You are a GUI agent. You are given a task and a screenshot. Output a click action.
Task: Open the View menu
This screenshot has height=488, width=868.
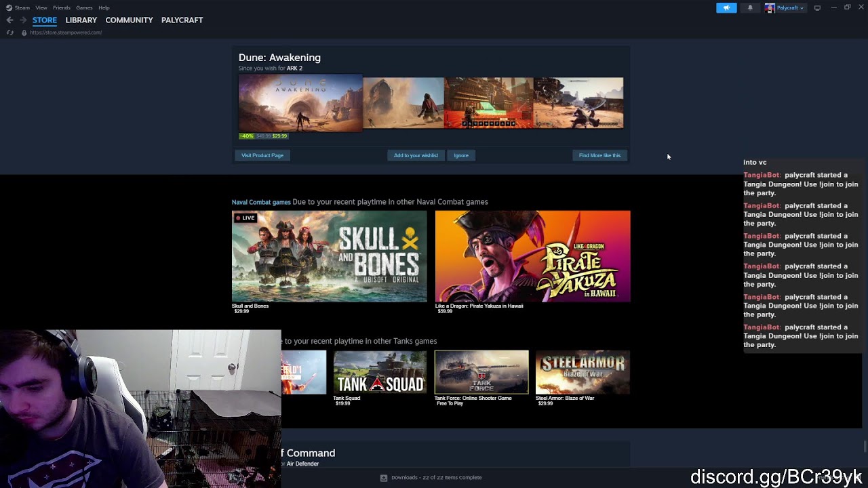[x=41, y=7]
